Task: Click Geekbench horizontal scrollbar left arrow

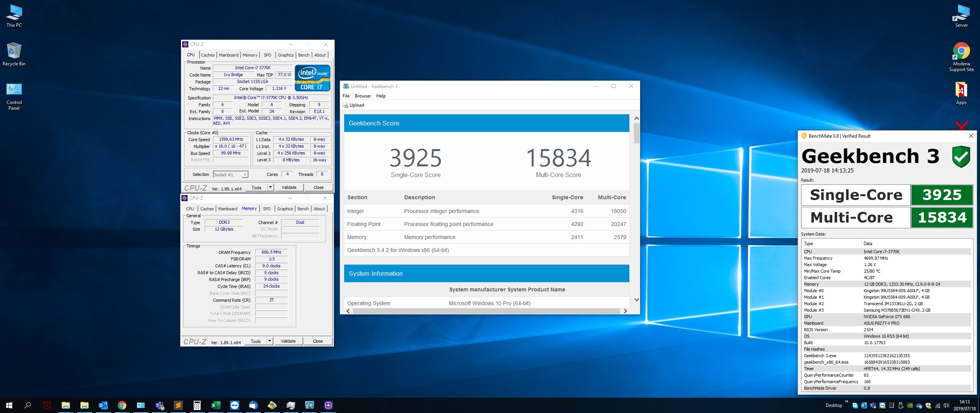Action: 348,311
